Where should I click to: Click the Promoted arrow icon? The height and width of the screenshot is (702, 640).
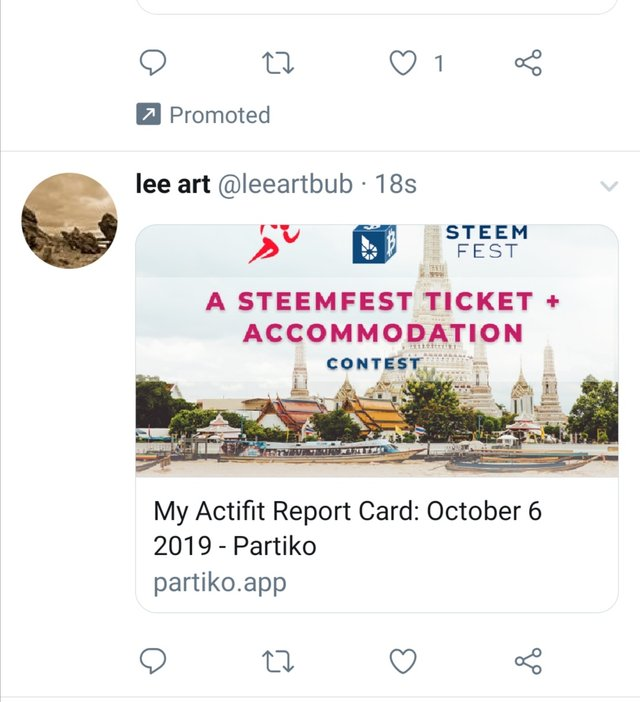[x=148, y=115]
